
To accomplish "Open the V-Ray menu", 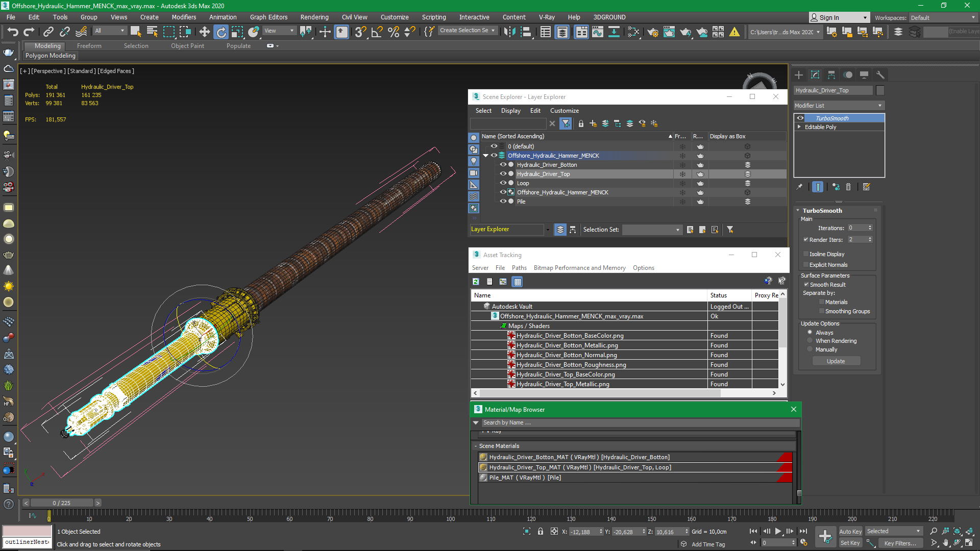I will click(547, 17).
